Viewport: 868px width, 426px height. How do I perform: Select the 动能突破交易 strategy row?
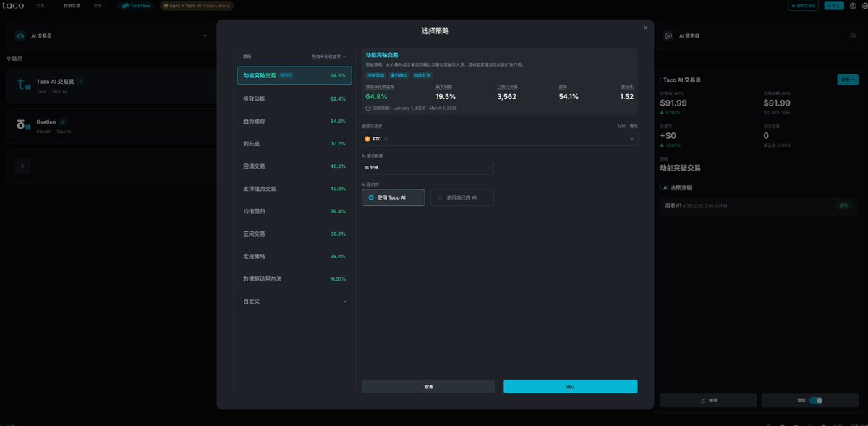294,75
